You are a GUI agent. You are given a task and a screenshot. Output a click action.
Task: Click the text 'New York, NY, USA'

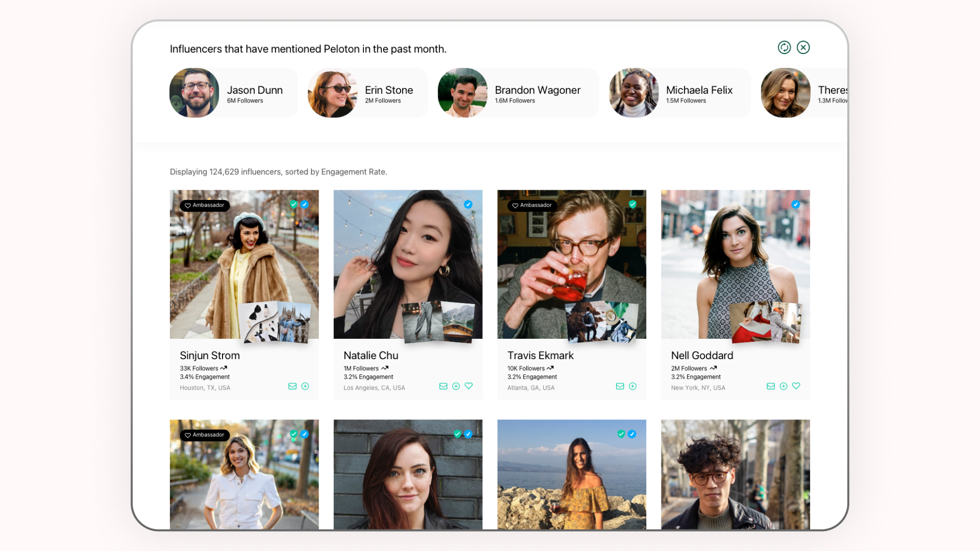698,388
